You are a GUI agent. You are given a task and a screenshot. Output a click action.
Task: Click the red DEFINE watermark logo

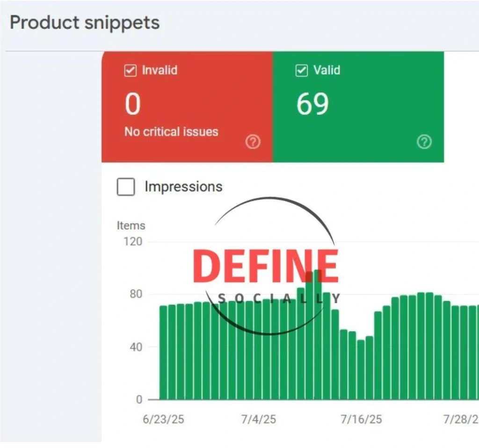265,266
